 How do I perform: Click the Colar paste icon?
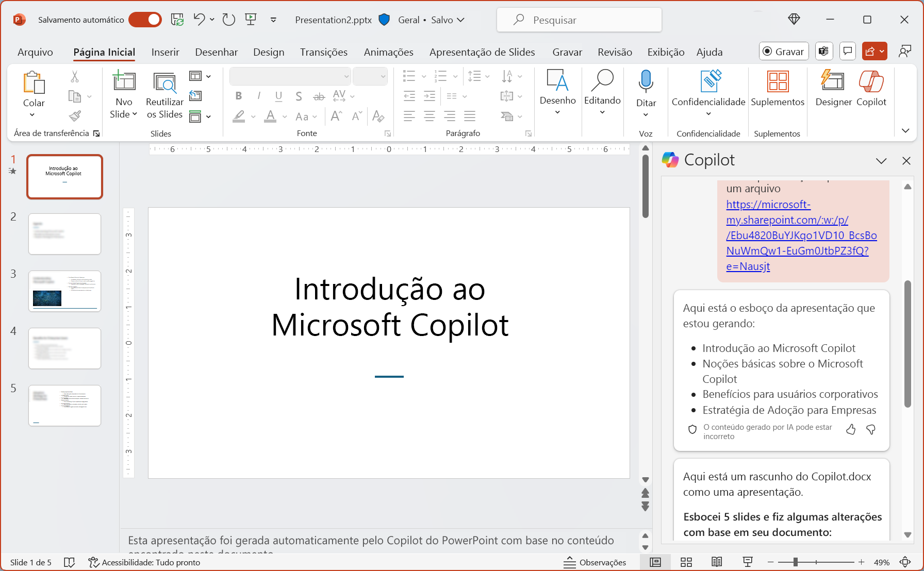pyautogui.click(x=34, y=82)
